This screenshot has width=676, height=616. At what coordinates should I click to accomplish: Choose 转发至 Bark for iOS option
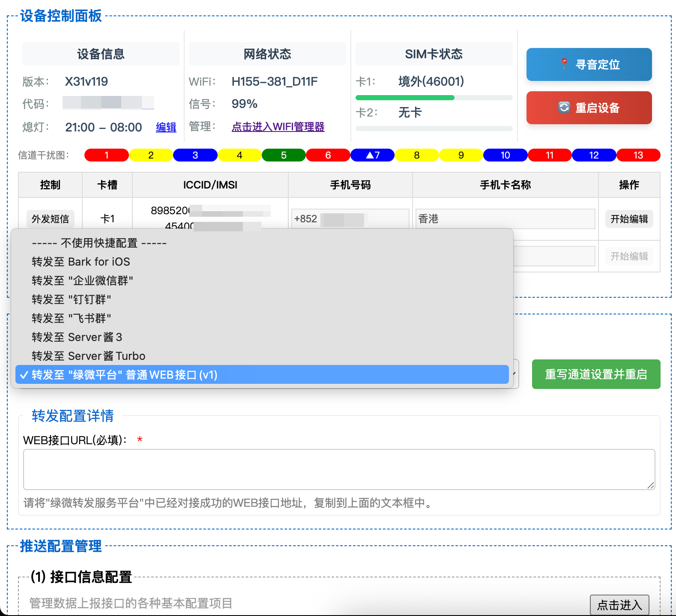click(81, 262)
